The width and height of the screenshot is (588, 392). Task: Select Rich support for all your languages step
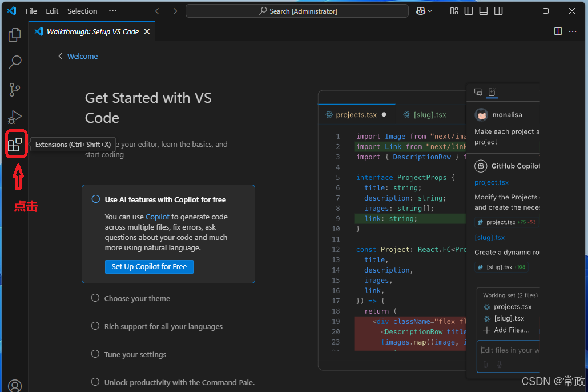pos(163,327)
